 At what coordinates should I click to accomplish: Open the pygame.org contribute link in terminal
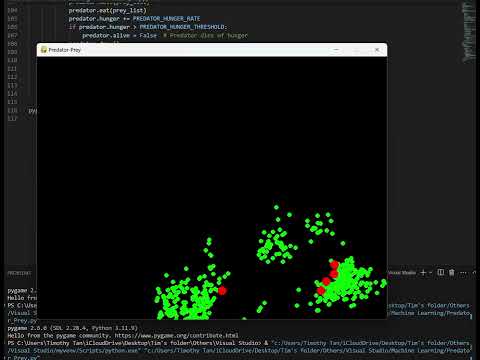tap(177, 335)
